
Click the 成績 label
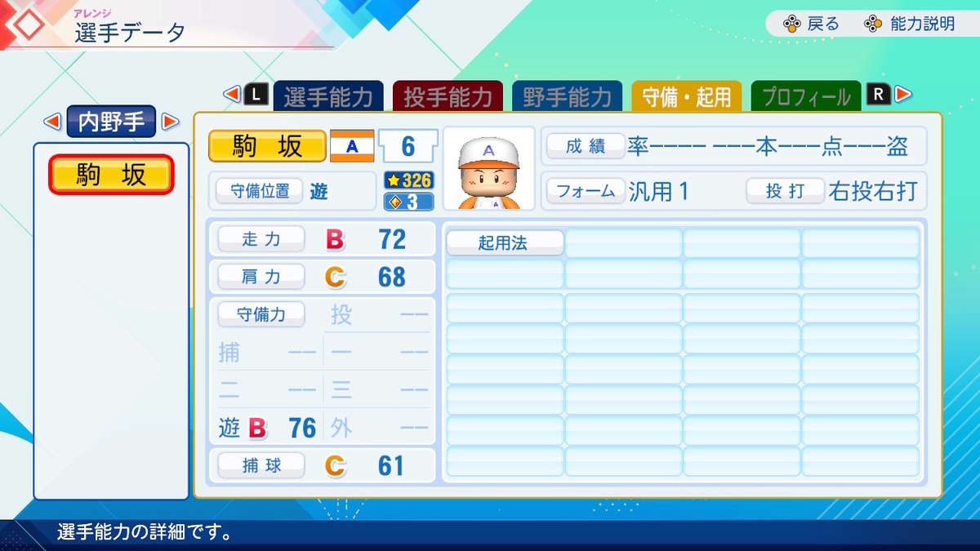[x=586, y=146]
